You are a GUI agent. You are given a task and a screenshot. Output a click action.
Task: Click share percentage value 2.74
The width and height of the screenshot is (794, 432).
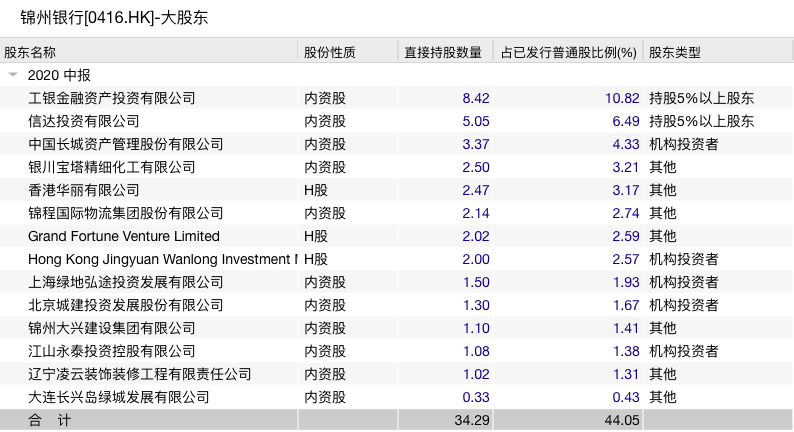(626, 213)
